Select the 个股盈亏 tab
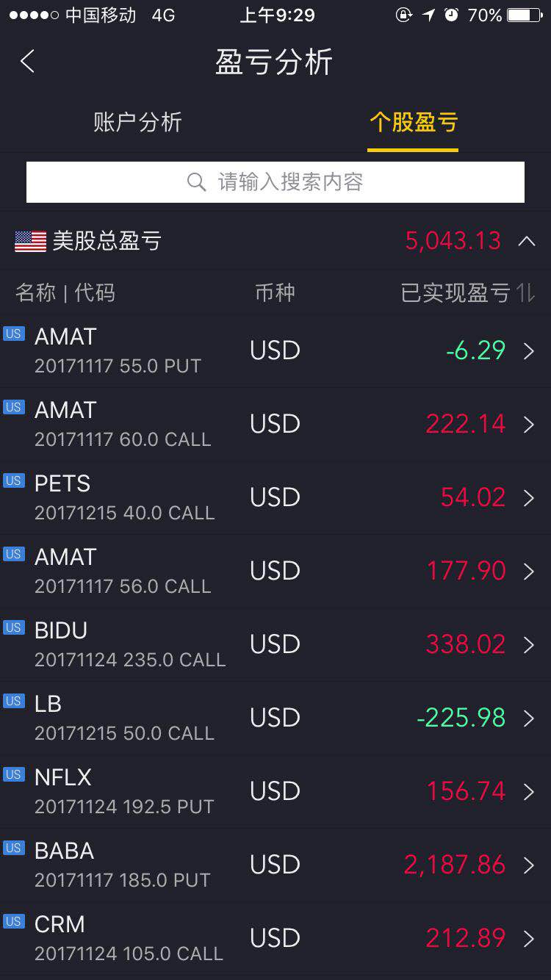The image size is (551, 980). click(x=413, y=123)
